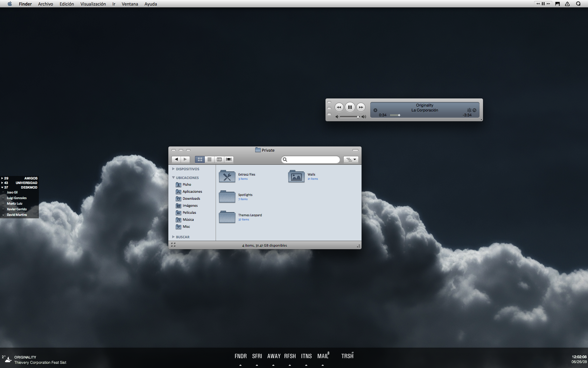Select the Walls folder icon

point(296,176)
